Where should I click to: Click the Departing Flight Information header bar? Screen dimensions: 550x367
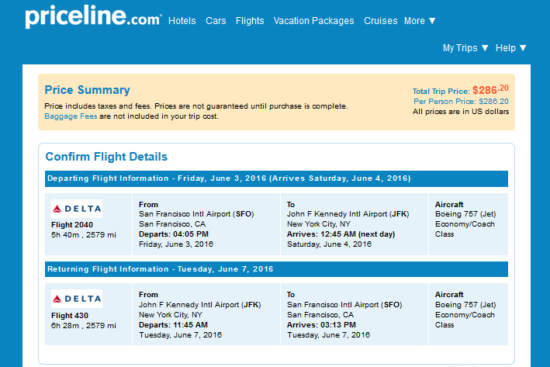[x=276, y=179]
